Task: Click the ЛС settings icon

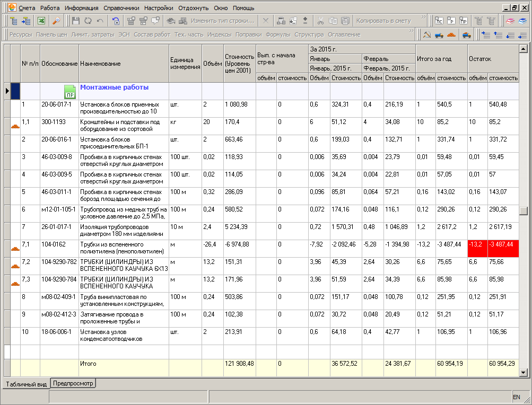Action: point(439,21)
